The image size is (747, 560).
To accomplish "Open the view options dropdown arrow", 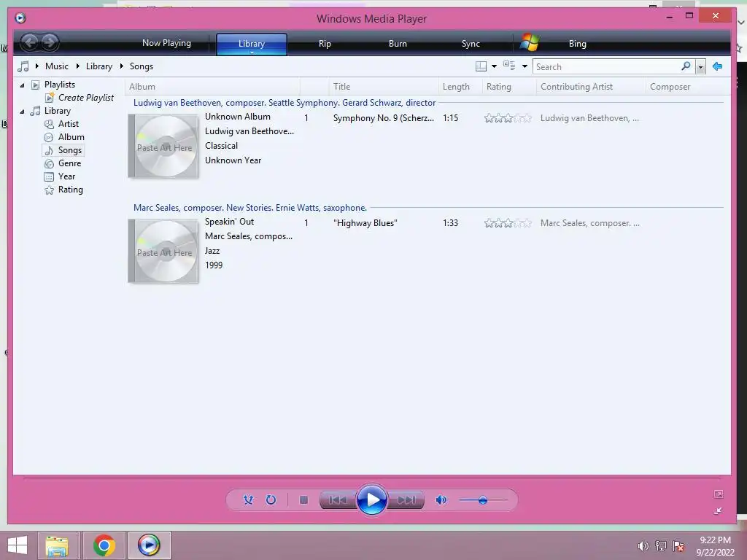I will click(525, 66).
